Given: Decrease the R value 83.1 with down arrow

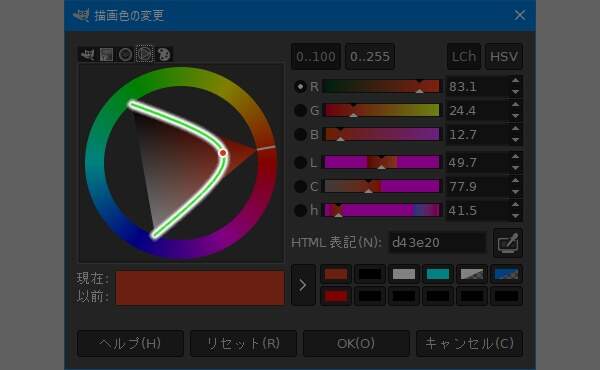Looking at the screenshot, I should coord(515,92).
